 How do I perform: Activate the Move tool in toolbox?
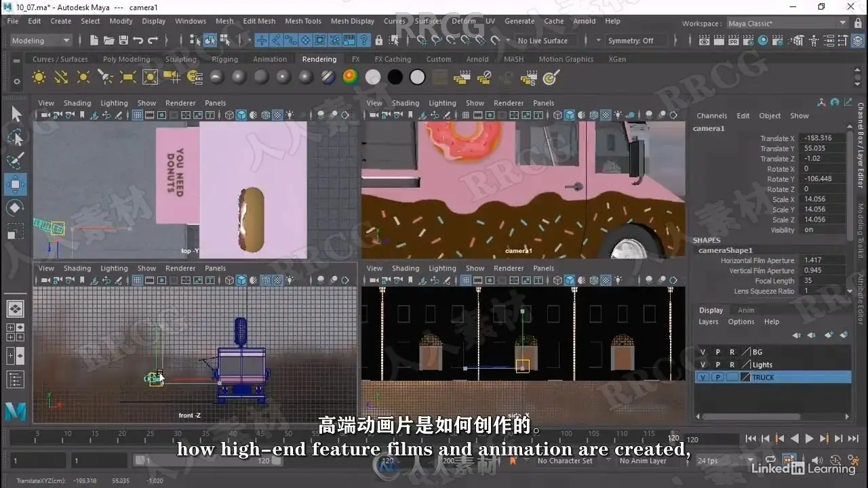point(16,184)
